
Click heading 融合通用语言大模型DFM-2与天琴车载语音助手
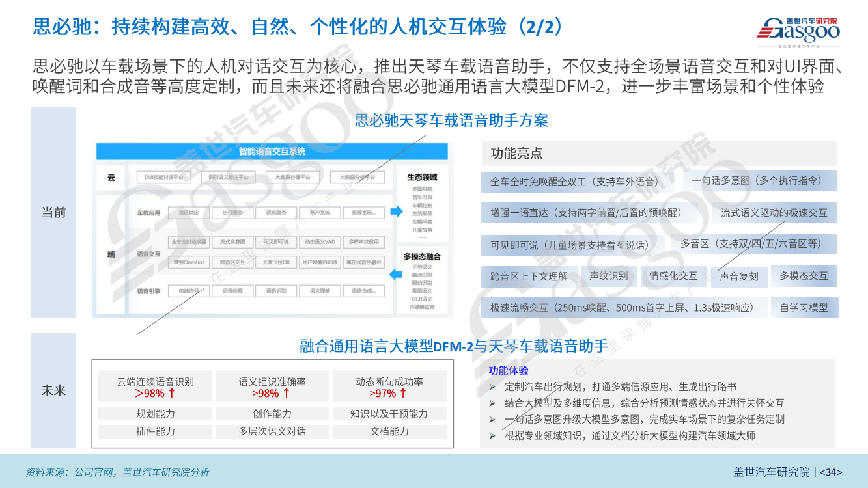454,346
